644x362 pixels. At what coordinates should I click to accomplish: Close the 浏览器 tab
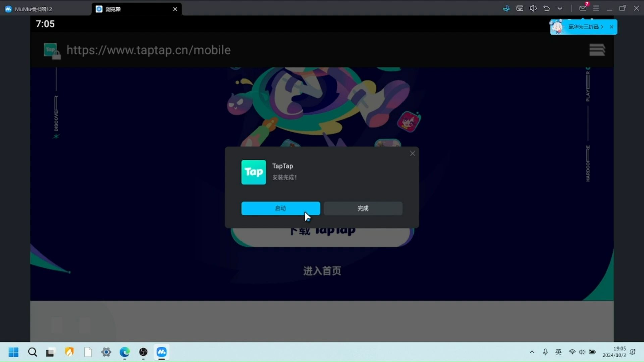click(x=175, y=9)
